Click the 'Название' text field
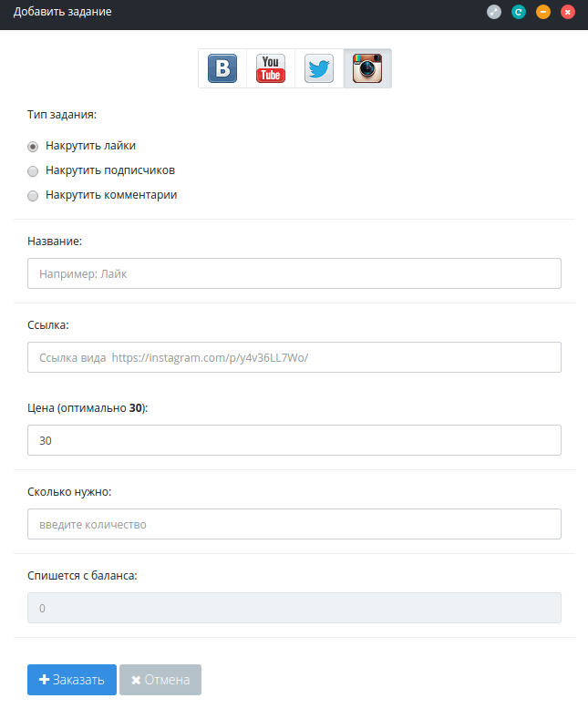Image resolution: width=588 pixels, height=719 pixels. coord(294,273)
